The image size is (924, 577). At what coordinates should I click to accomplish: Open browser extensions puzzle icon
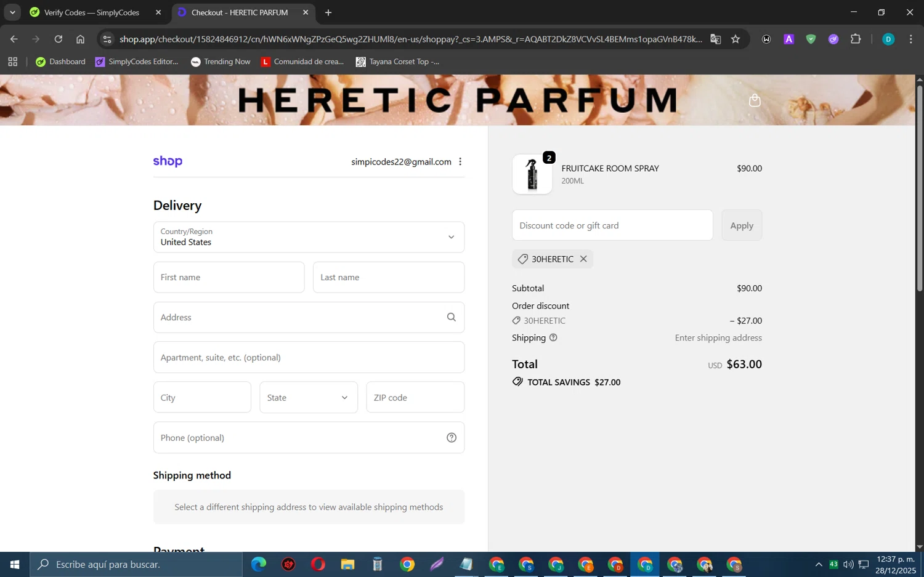tap(856, 39)
